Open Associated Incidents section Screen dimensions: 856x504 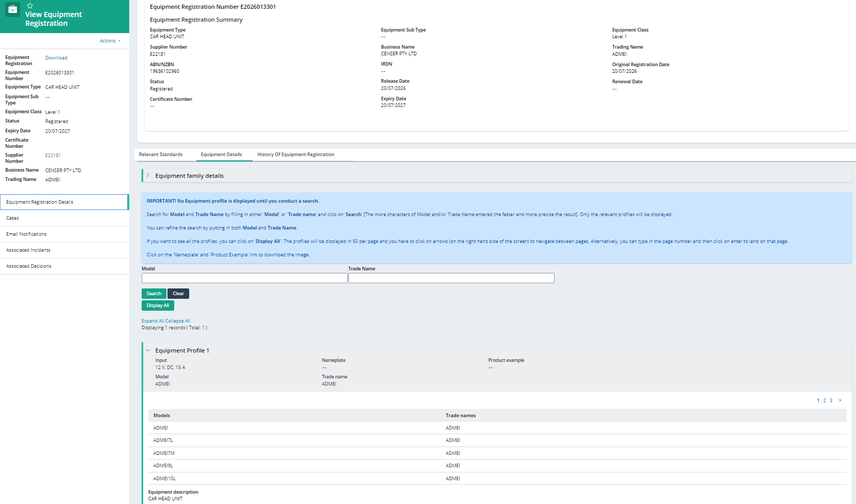coord(64,250)
